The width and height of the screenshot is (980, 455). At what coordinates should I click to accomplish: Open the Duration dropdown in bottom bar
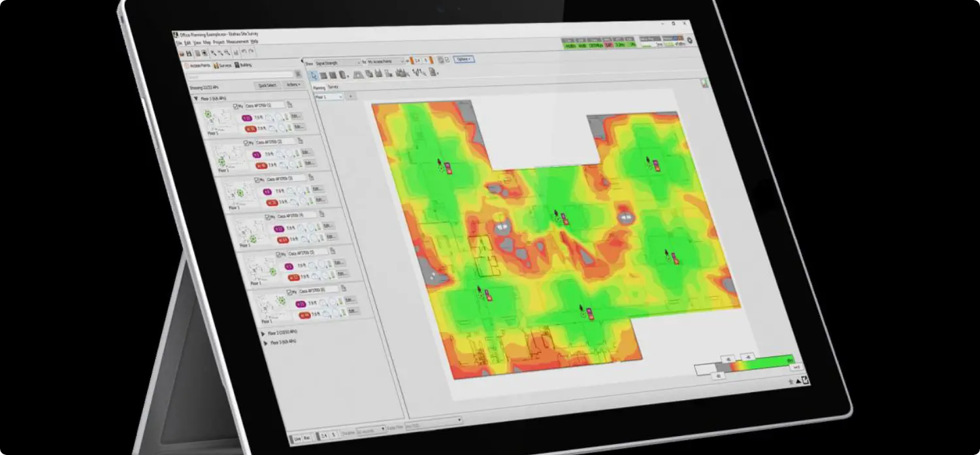(371, 430)
